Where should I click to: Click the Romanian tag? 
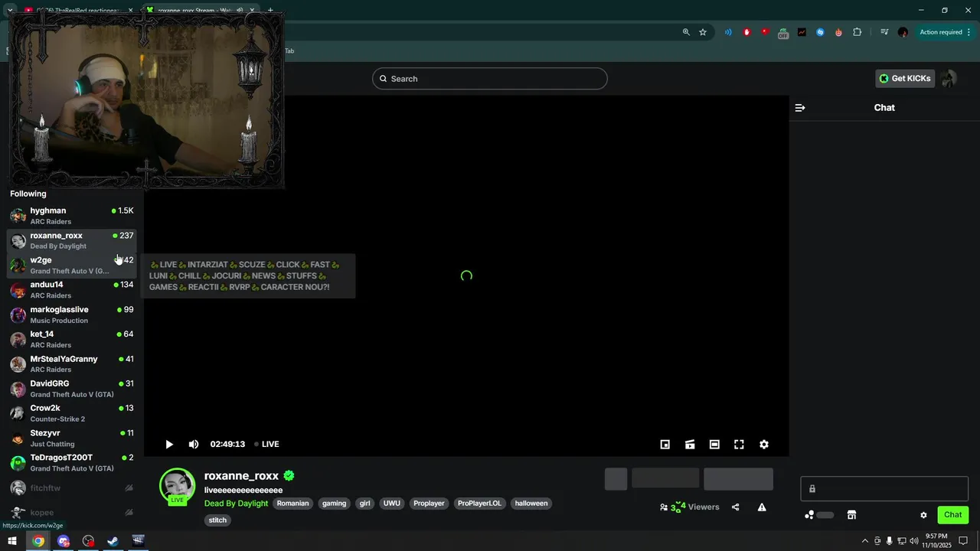pos(292,504)
